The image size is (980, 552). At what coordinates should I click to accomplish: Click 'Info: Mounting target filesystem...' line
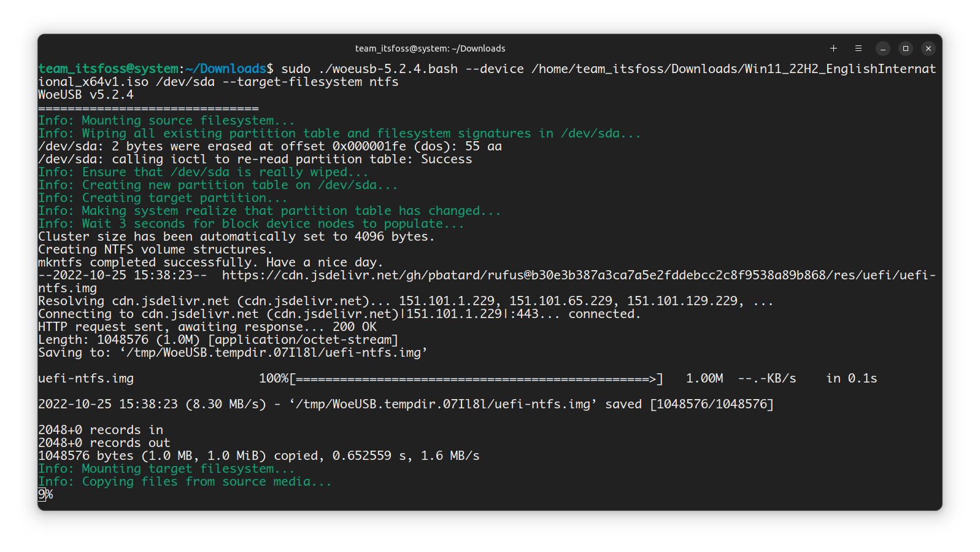(x=166, y=468)
